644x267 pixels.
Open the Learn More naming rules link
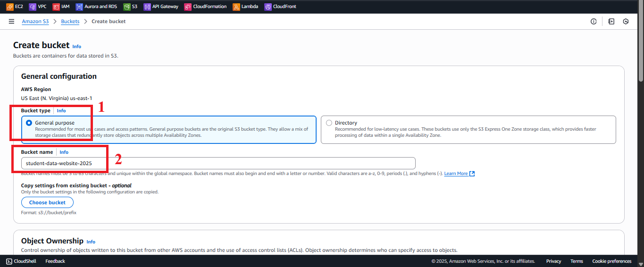(459, 174)
